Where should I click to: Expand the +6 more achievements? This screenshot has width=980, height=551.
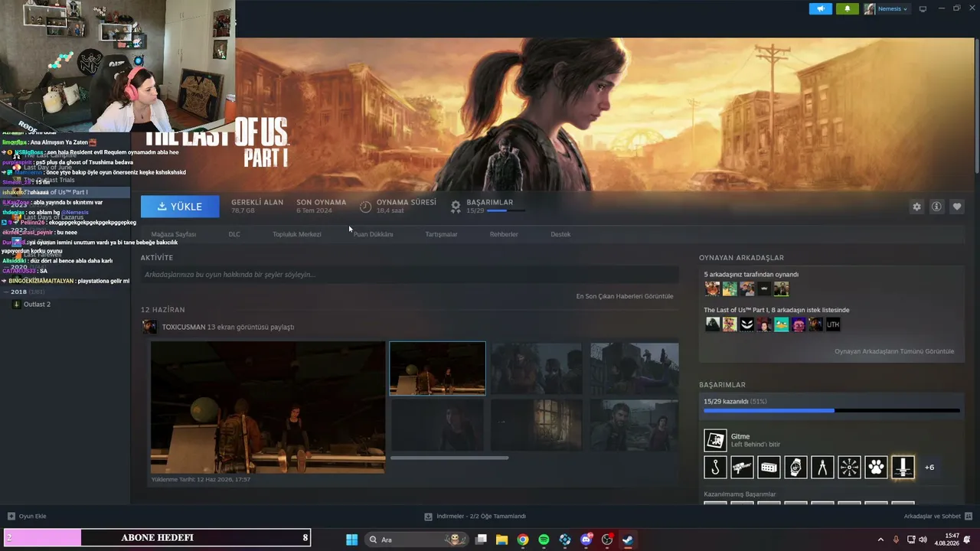tap(929, 467)
